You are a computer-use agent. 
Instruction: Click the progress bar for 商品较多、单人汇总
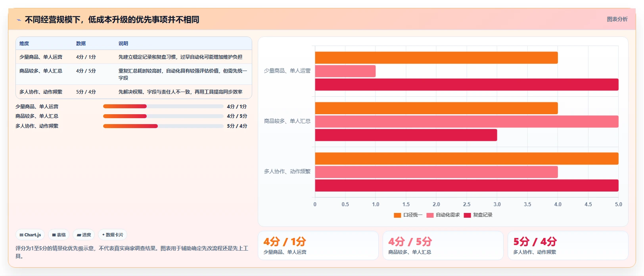[x=163, y=116]
